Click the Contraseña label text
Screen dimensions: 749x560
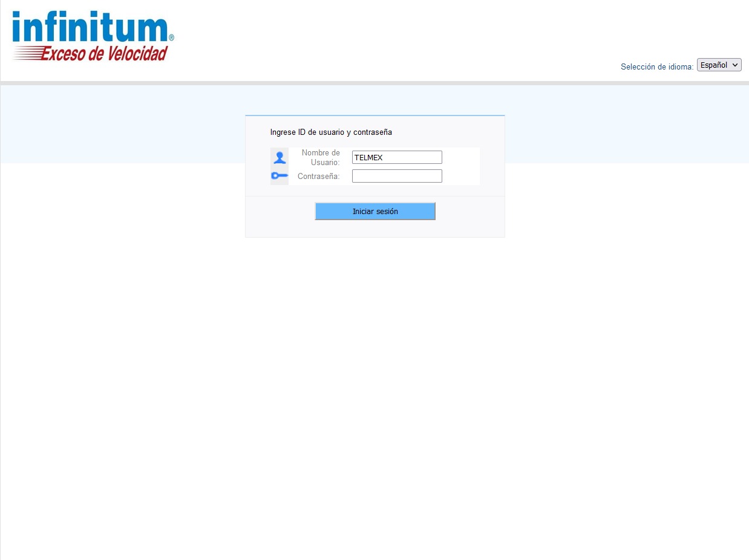click(x=318, y=177)
